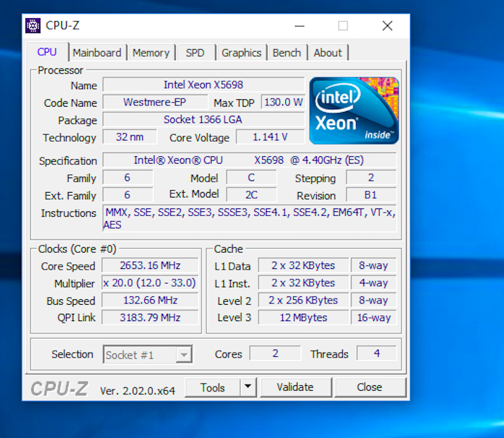Click the Ext. Model value 2C
The width and height of the screenshot is (504, 438).
[x=251, y=195]
